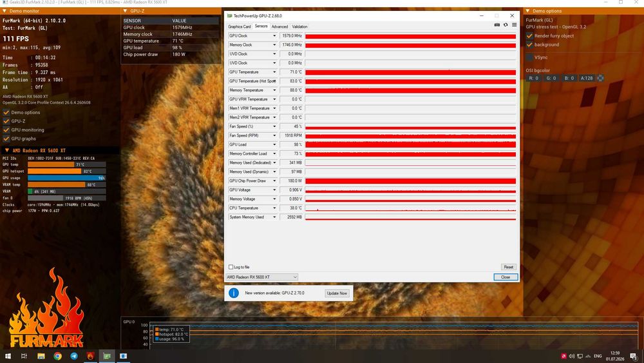The image size is (644, 363).
Task: Enable the VSync checkbox
Action: (529, 57)
